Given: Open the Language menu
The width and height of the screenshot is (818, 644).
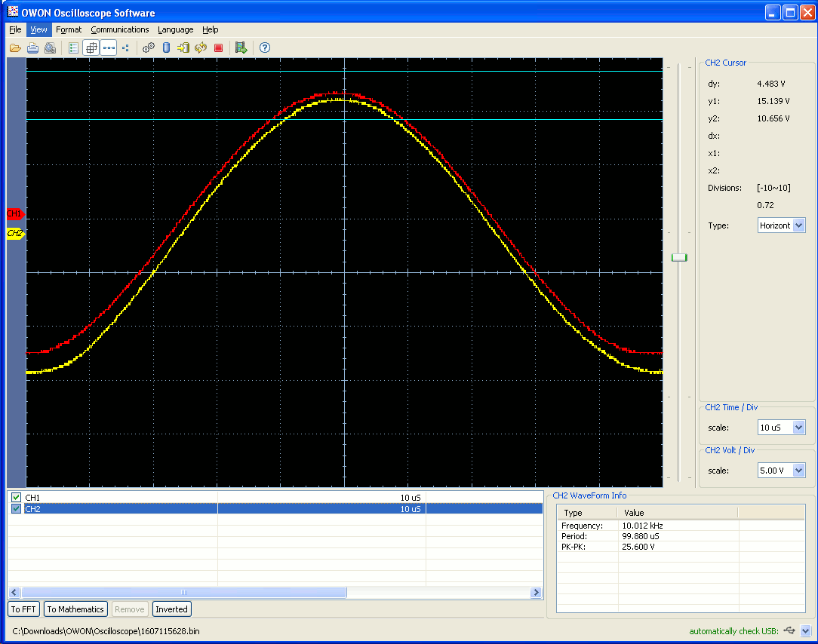Looking at the screenshot, I should tap(175, 29).
